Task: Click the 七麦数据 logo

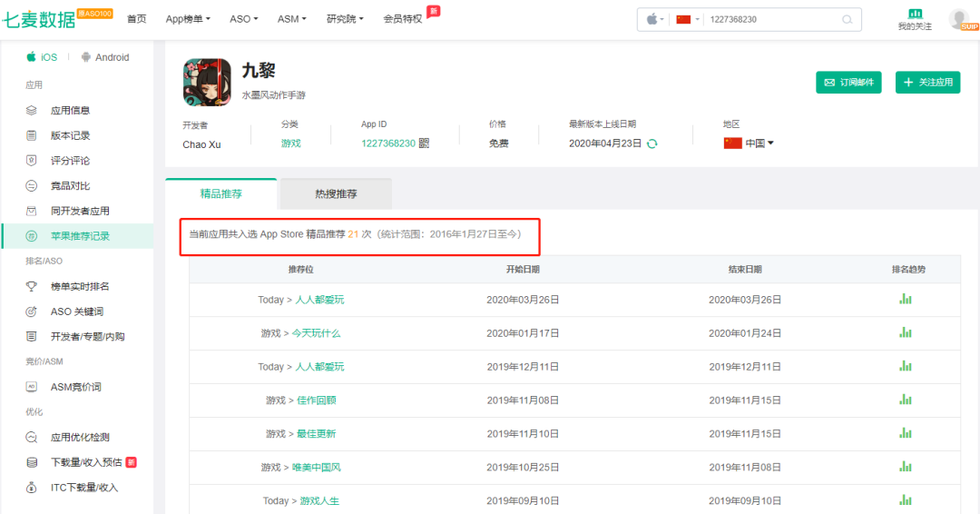Action: pos(39,19)
